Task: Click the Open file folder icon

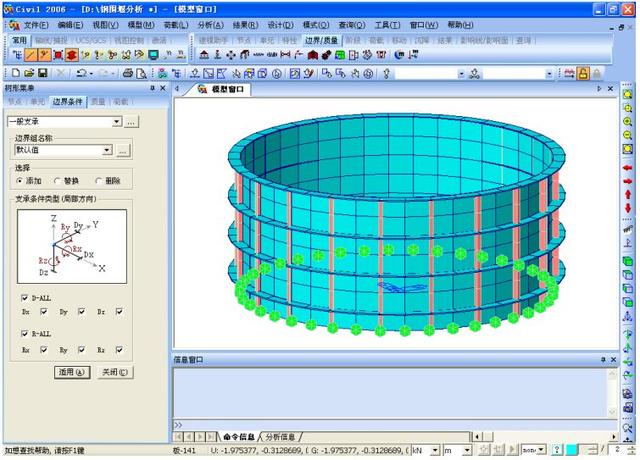Action: (x=29, y=74)
